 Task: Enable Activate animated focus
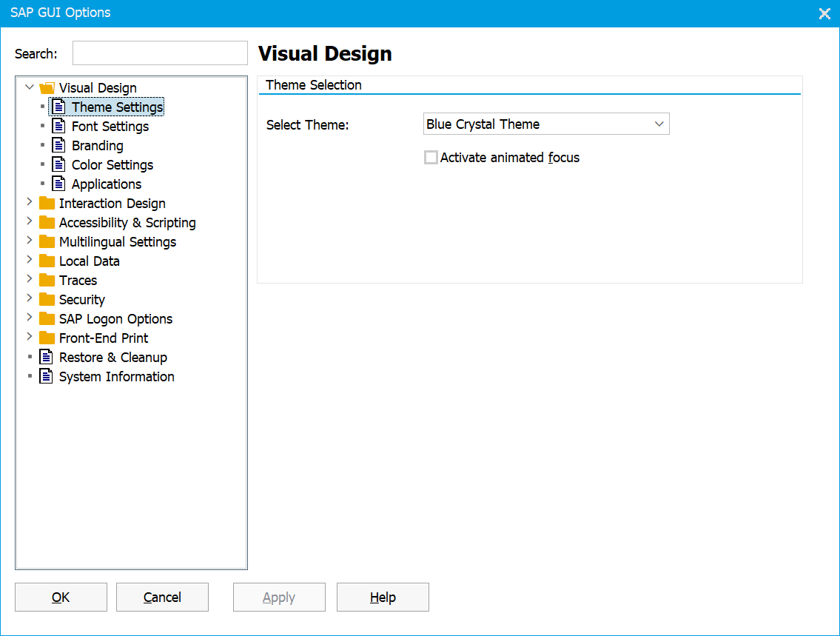[x=431, y=157]
